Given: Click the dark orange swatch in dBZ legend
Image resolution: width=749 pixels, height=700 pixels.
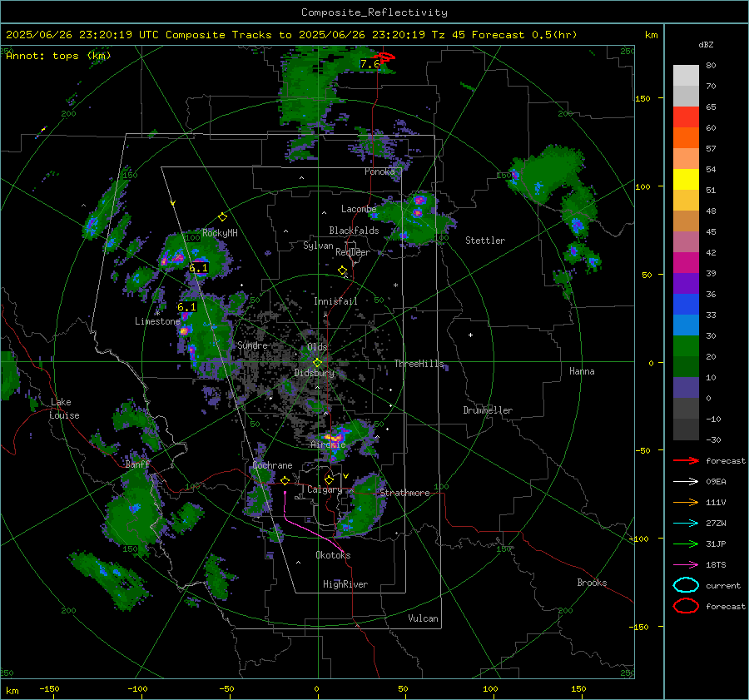Looking at the screenshot, I should tap(686, 138).
